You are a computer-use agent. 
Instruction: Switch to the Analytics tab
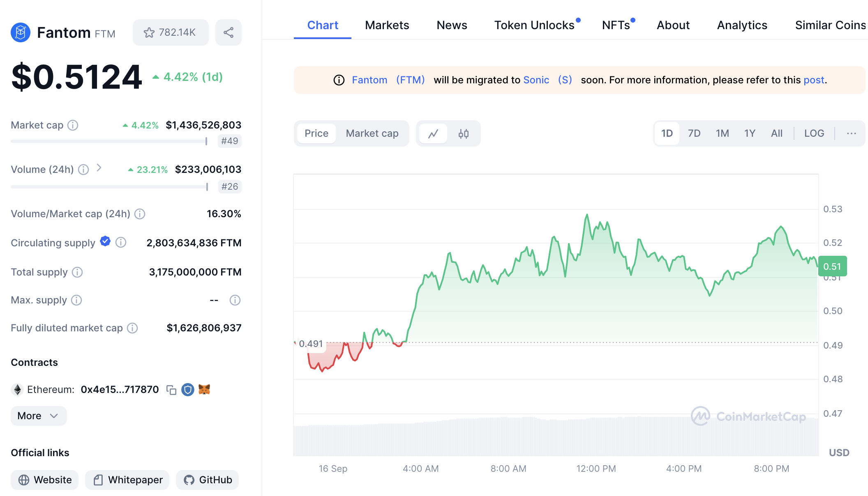click(742, 25)
